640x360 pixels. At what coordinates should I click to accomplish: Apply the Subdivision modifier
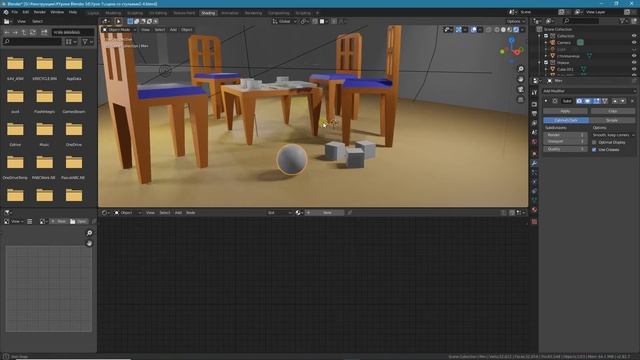tap(565, 111)
